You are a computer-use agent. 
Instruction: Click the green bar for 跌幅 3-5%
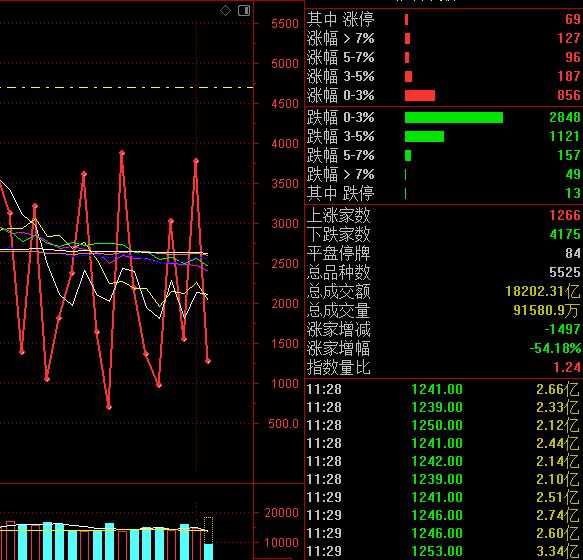pos(424,136)
